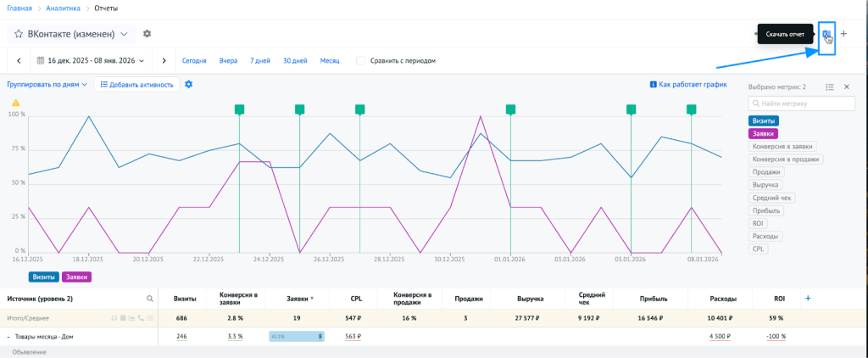Viewport: 868px width, 358px height.
Task: Close the metrics selection panel
Action: click(x=846, y=87)
